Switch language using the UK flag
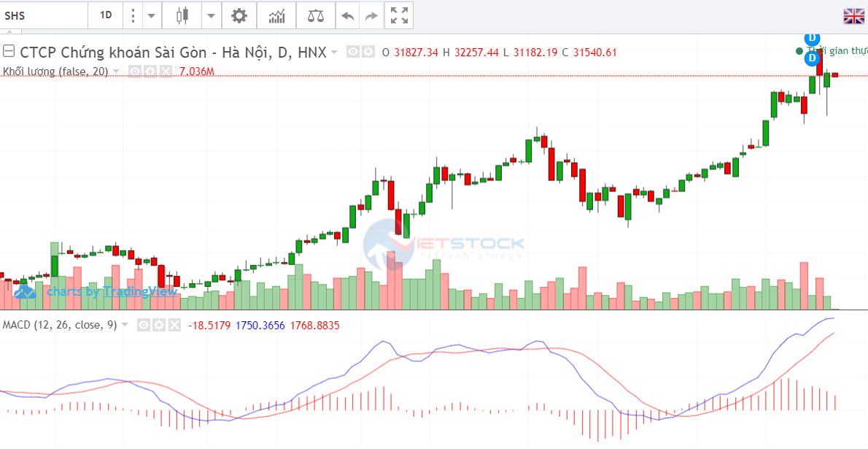This screenshot has height=449, width=868. (x=853, y=16)
